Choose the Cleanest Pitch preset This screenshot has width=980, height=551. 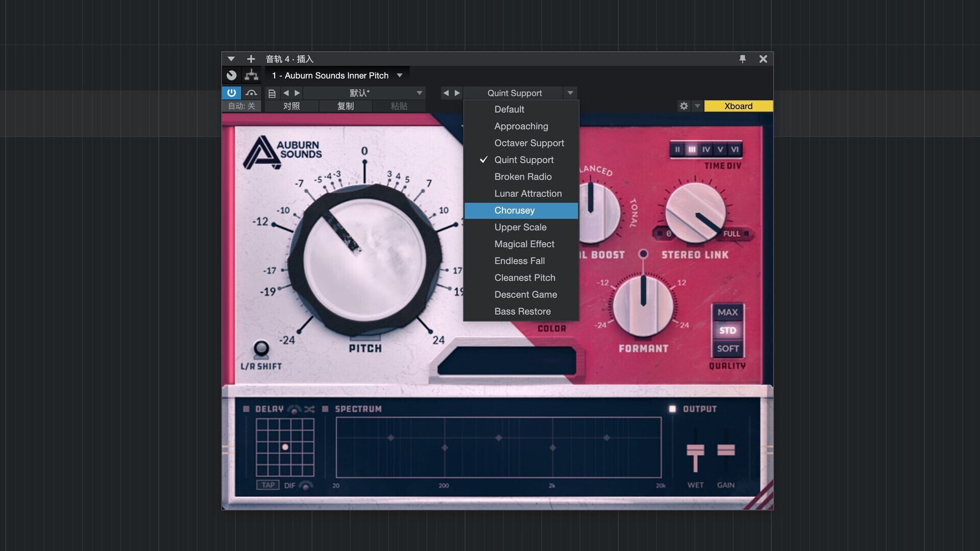tap(521, 278)
